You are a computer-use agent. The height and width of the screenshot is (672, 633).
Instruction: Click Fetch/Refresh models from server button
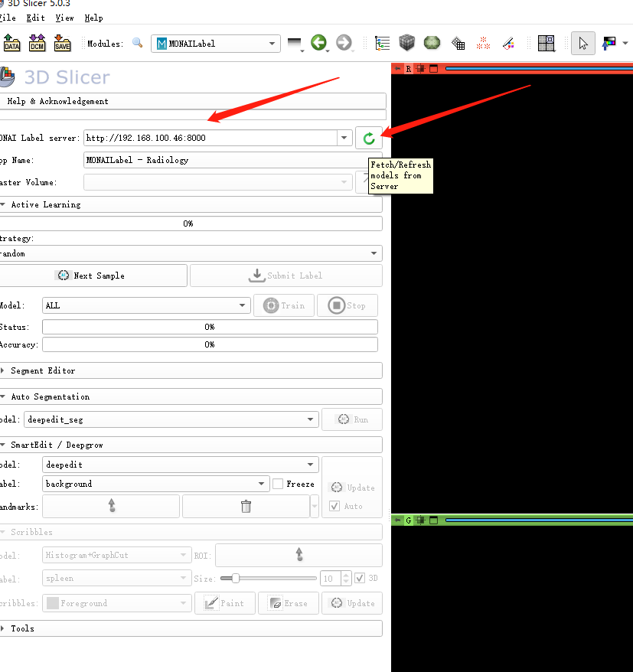[x=369, y=138]
